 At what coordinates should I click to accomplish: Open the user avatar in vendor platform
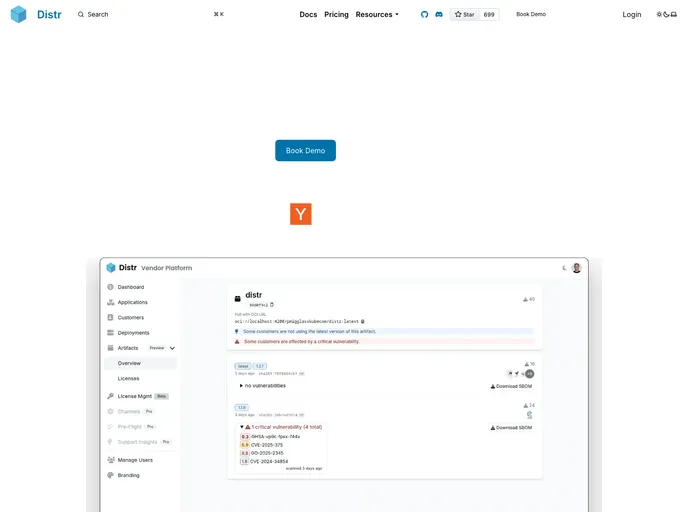[x=577, y=268]
